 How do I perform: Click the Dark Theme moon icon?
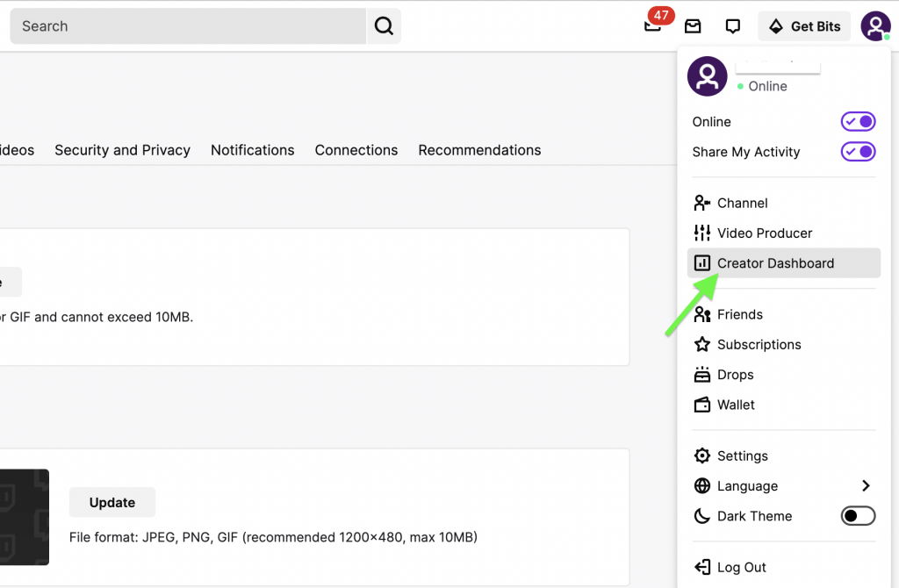tap(701, 516)
